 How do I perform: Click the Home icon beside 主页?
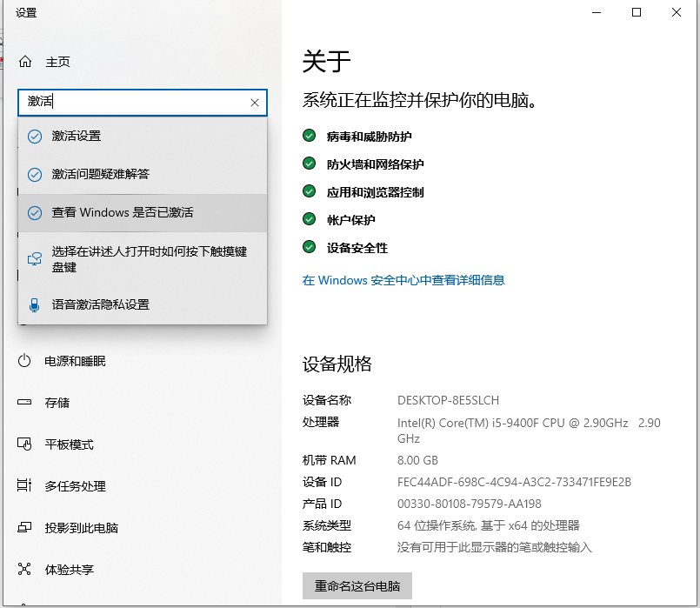25,62
